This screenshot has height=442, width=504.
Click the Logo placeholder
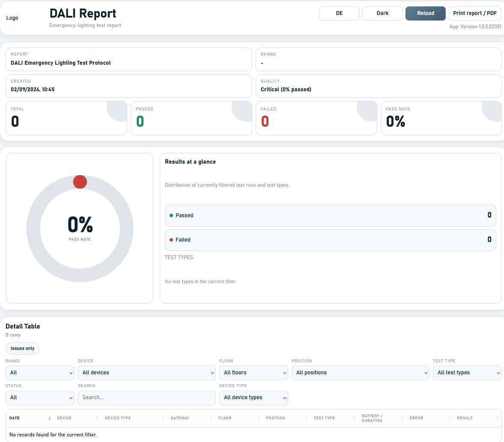[x=12, y=18]
